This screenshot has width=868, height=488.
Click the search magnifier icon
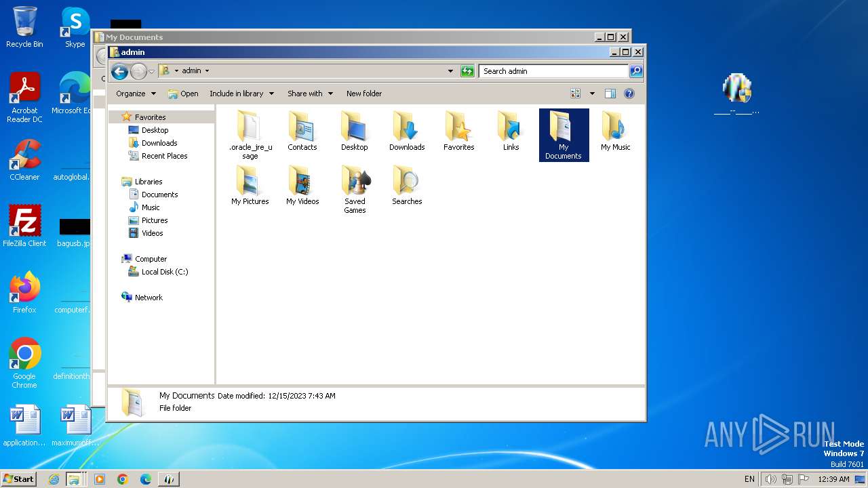635,70
